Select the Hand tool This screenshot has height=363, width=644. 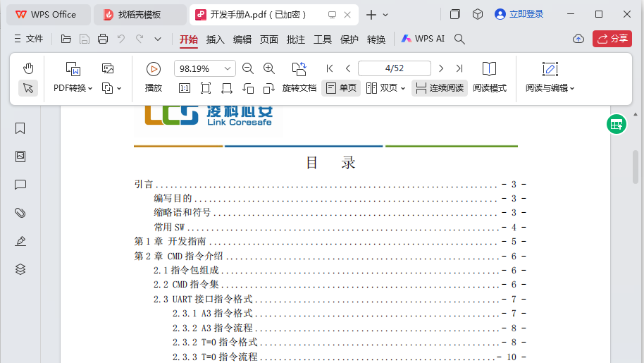(x=28, y=68)
